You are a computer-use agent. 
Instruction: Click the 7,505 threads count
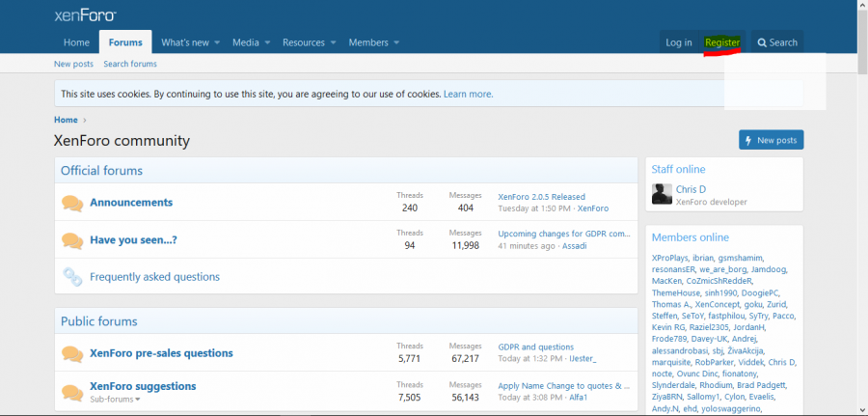tap(410, 397)
